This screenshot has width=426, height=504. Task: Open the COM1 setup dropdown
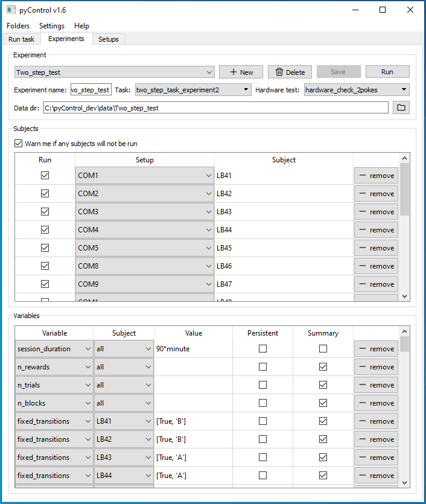[145, 176]
